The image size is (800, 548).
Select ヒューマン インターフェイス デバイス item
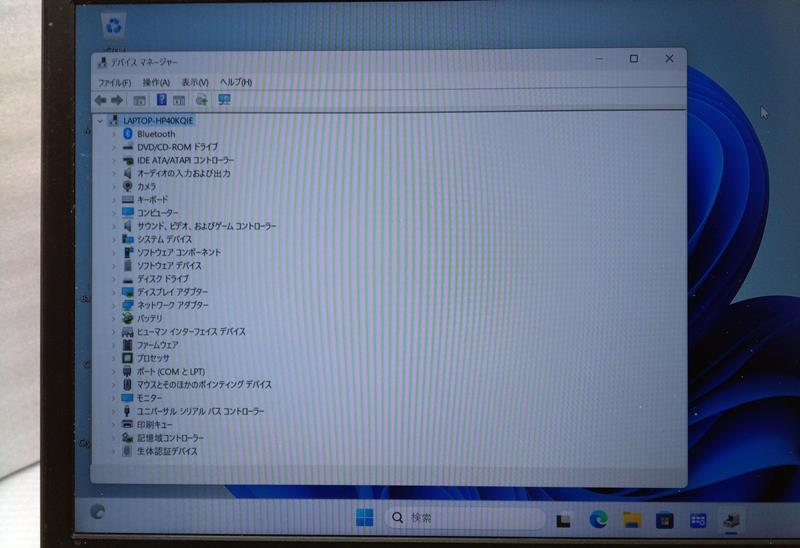[x=191, y=332]
